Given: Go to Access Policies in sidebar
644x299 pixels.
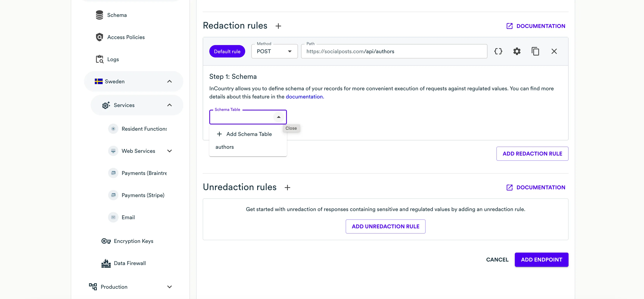Looking at the screenshot, I should click(x=126, y=37).
